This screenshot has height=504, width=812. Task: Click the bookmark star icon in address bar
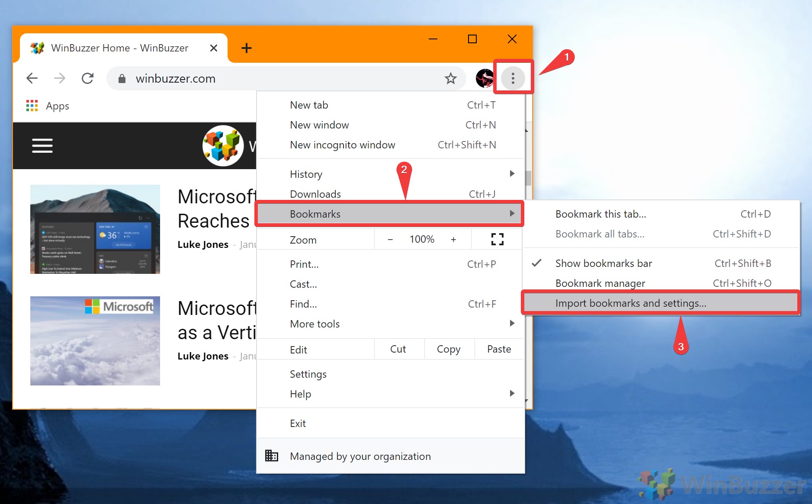(x=450, y=78)
